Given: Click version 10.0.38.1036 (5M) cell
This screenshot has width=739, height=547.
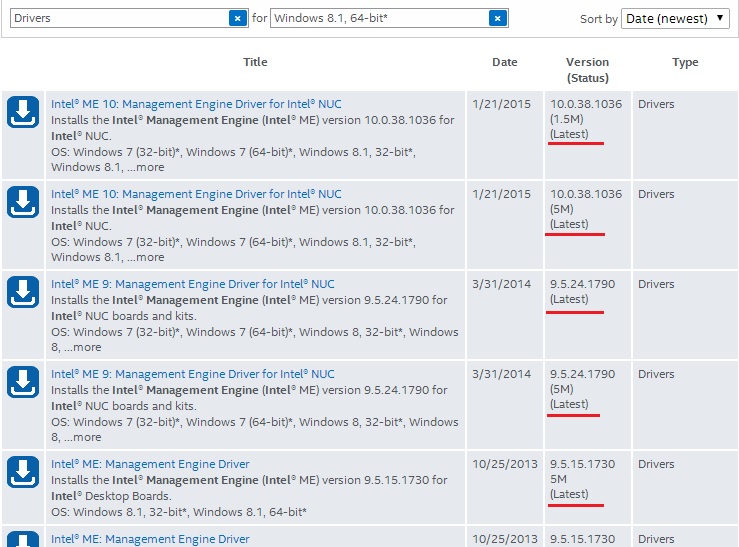Looking at the screenshot, I should (587, 225).
